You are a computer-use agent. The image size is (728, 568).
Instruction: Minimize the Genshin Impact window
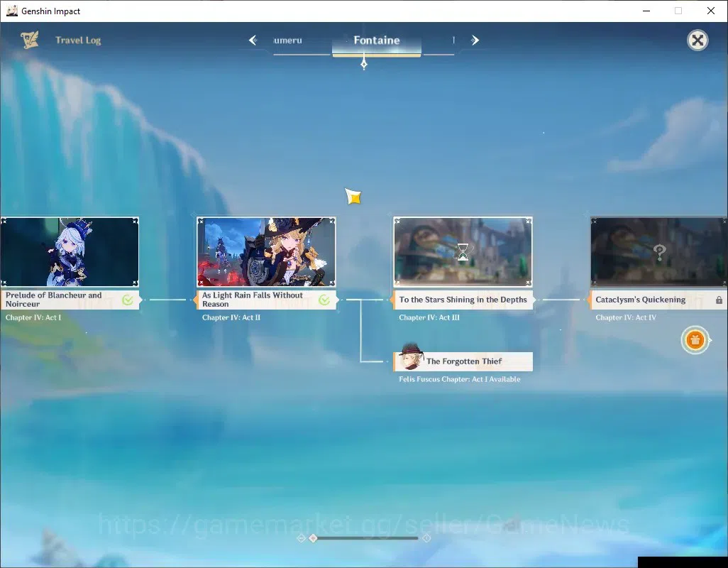pyautogui.click(x=646, y=11)
